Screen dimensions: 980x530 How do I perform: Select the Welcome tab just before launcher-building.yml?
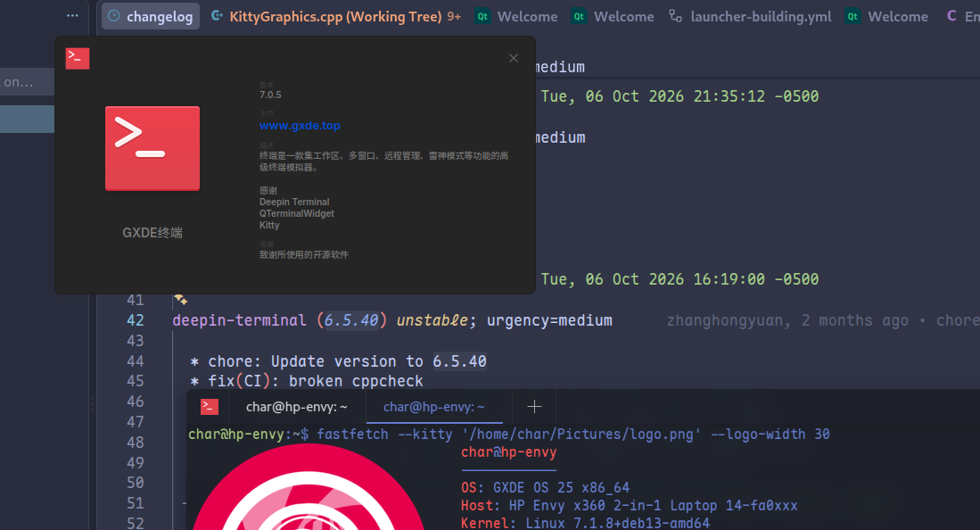coord(614,16)
